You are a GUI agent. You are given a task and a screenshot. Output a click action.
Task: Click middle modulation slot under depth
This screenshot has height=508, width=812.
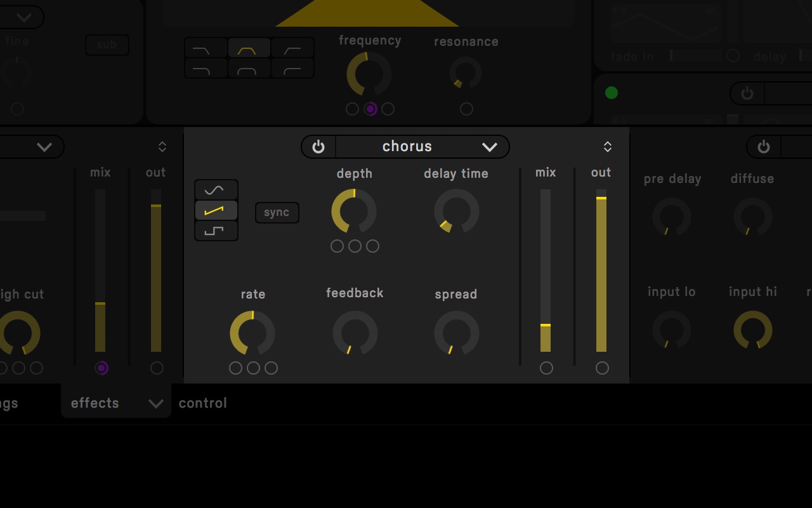tap(355, 246)
